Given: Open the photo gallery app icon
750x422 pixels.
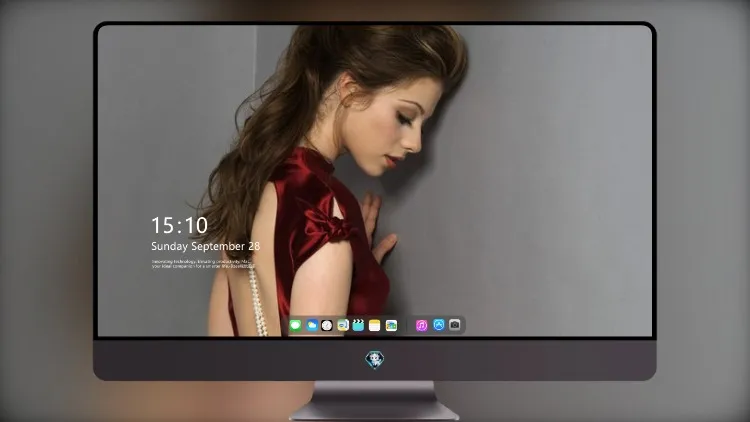Looking at the screenshot, I should click(x=391, y=325).
